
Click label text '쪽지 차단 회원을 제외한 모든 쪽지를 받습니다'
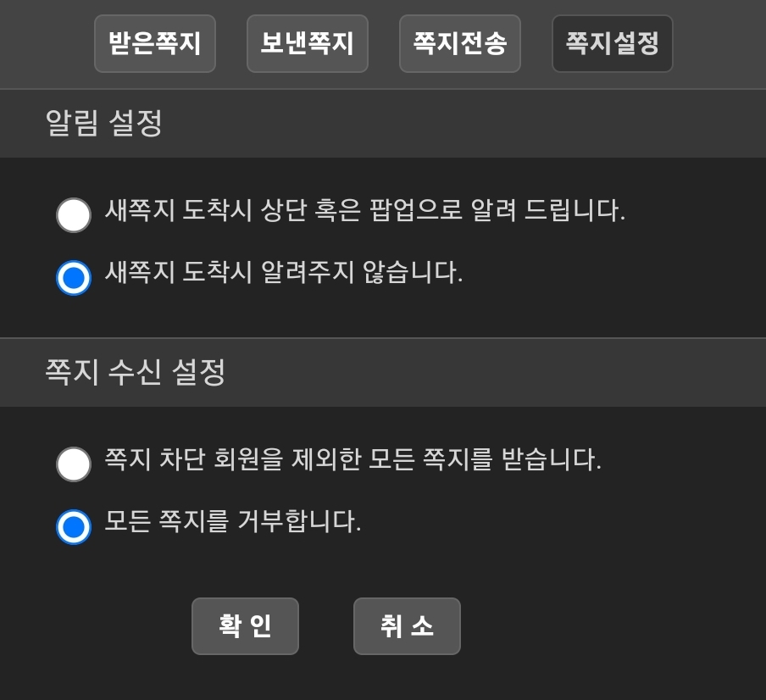click(352, 459)
